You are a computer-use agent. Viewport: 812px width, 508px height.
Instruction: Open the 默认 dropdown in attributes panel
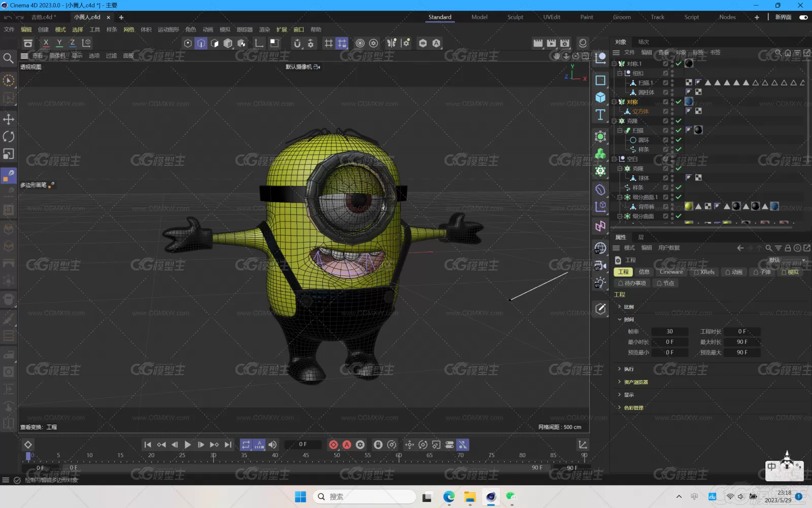coord(788,260)
